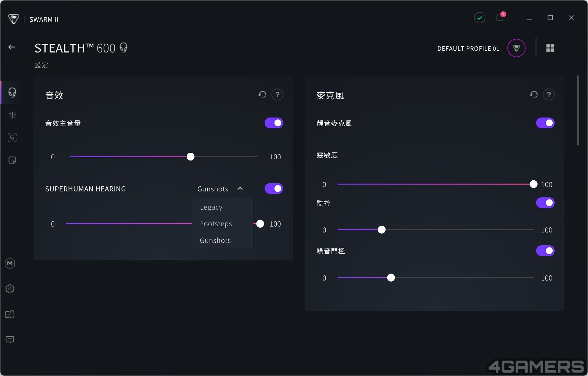This screenshot has height=376, width=588.
Task: Click the STEALTH 600 device title
Action: click(x=75, y=48)
